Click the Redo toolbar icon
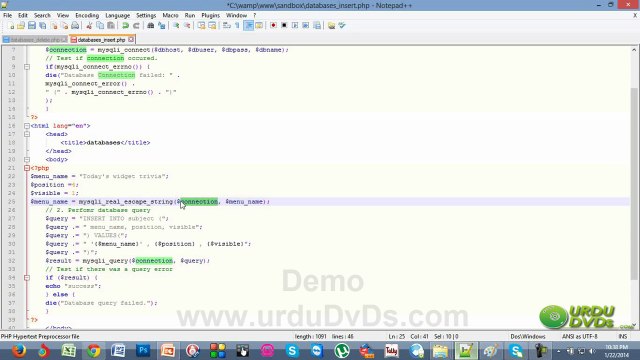Image resolution: width=640 pixels, height=360 pixels. tap(136, 26)
